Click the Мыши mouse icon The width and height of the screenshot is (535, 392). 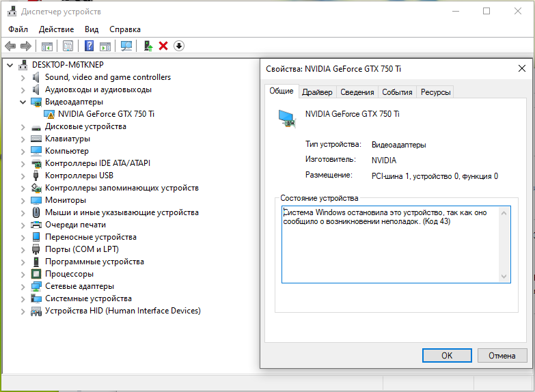click(36, 212)
